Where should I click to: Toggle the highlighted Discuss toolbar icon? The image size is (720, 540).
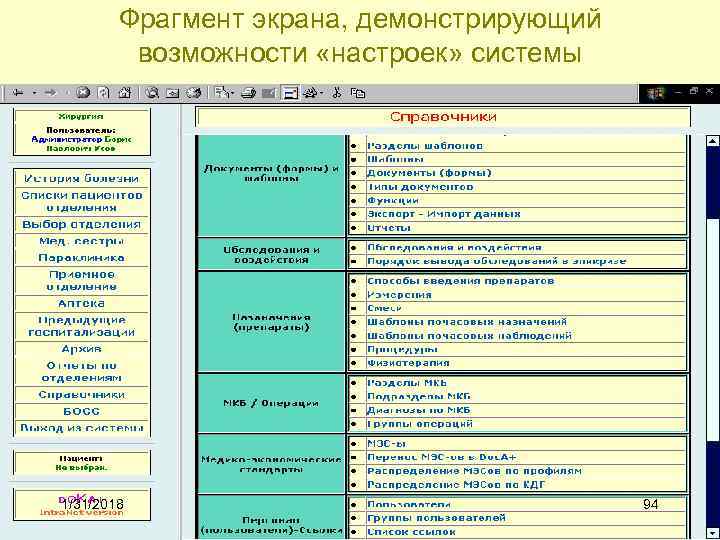290,93
